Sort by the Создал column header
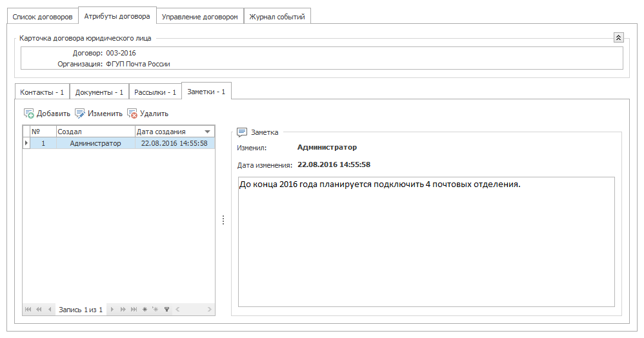The width and height of the screenshot is (644, 338). click(96, 132)
